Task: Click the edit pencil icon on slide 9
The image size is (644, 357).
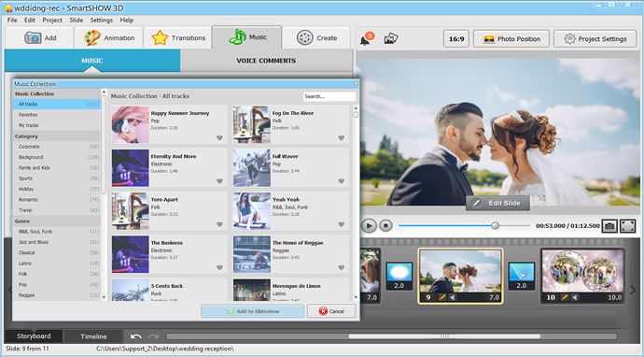Action: [442, 297]
